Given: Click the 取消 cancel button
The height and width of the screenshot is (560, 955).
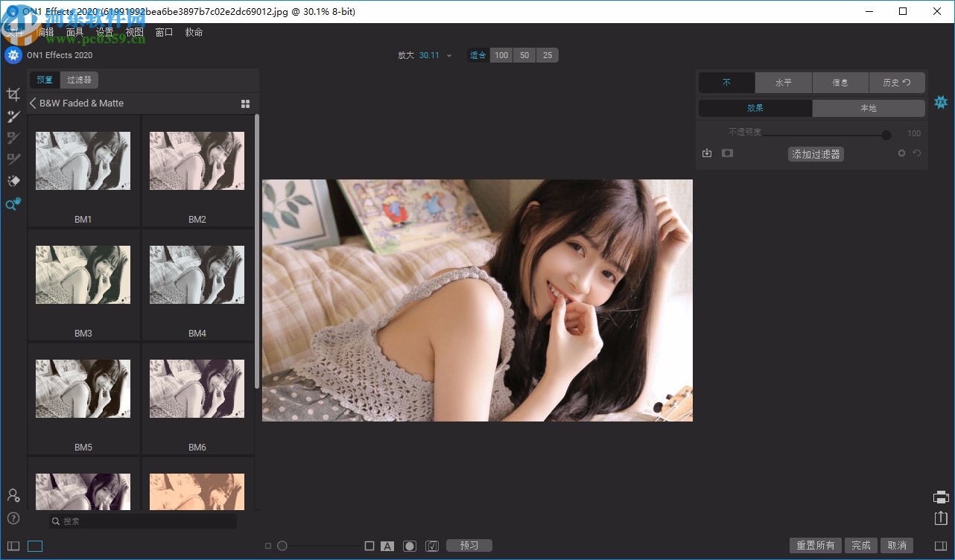Looking at the screenshot, I should 897,546.
